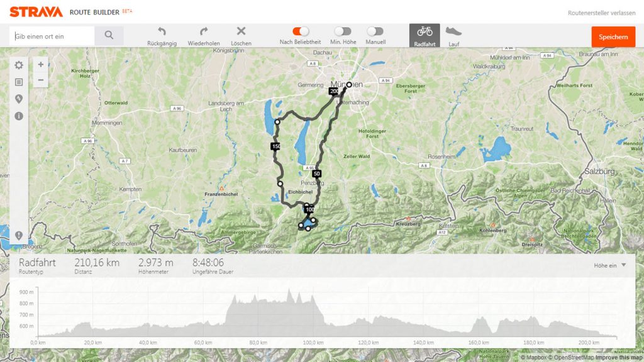Click in the location search field
644x362 pixels.
point(52,36)
